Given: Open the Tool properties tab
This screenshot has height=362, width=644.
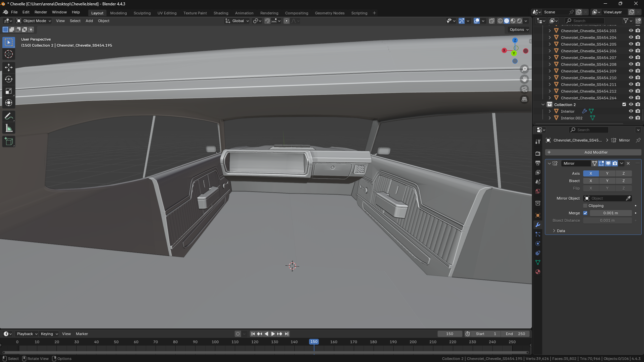Looking at the screenshot, I should (538, 142).
